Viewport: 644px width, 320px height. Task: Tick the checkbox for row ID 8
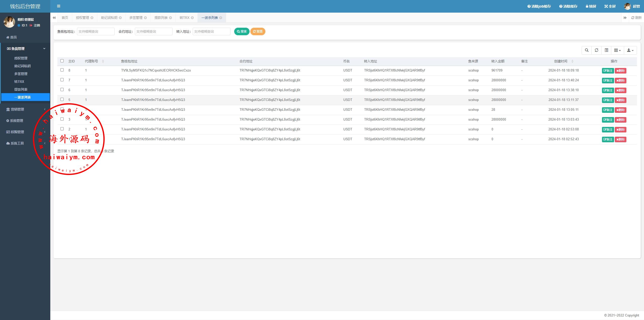click(62, 70)
